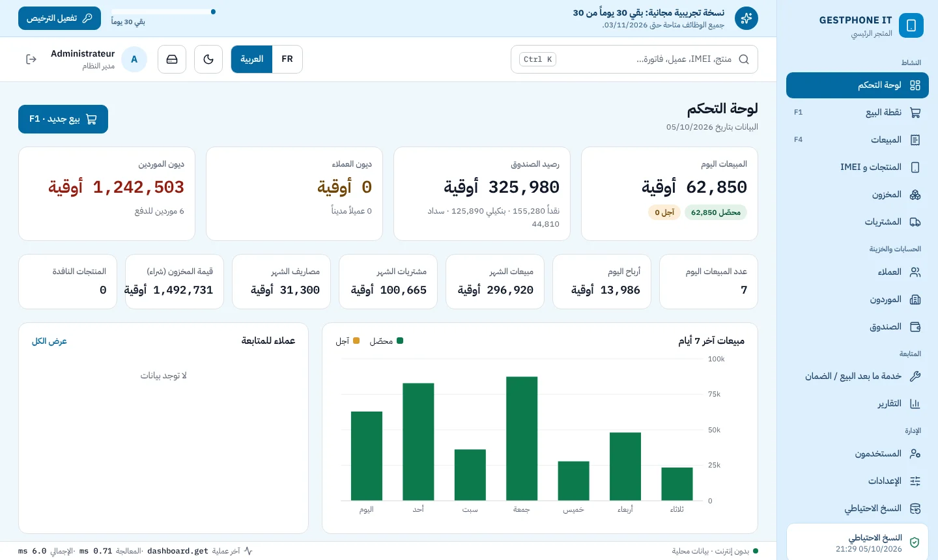Screen dimensions: 938x560
Task: Click the trial days progress bar
Action: click(x=163, y=12)
